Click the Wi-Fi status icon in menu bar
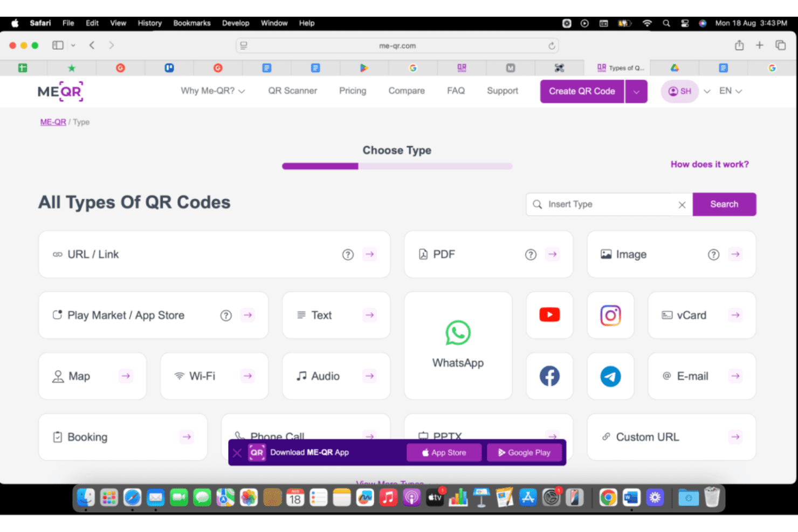Screen dimensions: 798x532 coord(647,23)
